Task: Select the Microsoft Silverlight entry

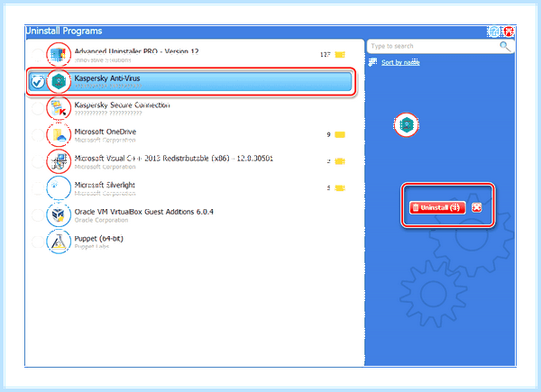Action: coord(105,185)
